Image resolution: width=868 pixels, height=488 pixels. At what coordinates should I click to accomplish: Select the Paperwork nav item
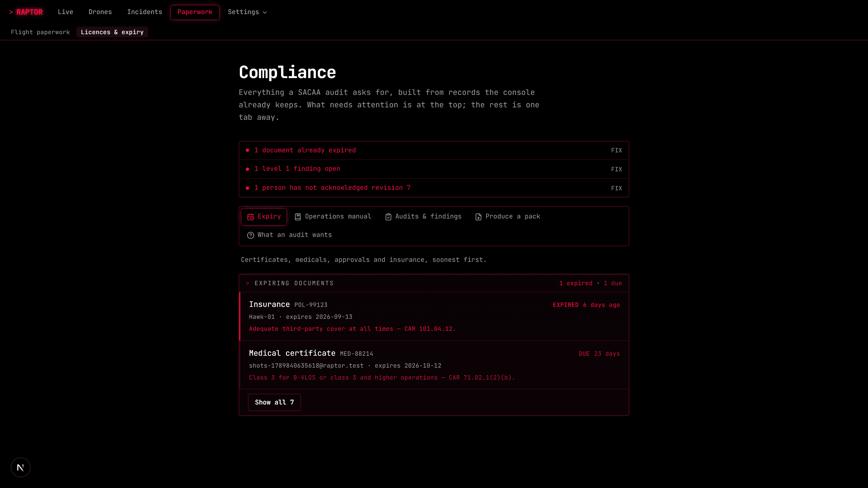(x=195, y=12)
